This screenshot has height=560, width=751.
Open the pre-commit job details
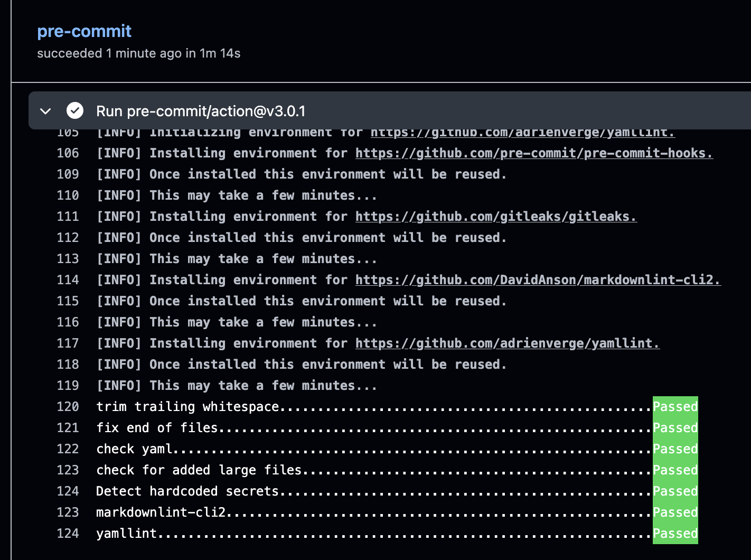point(85,31)
